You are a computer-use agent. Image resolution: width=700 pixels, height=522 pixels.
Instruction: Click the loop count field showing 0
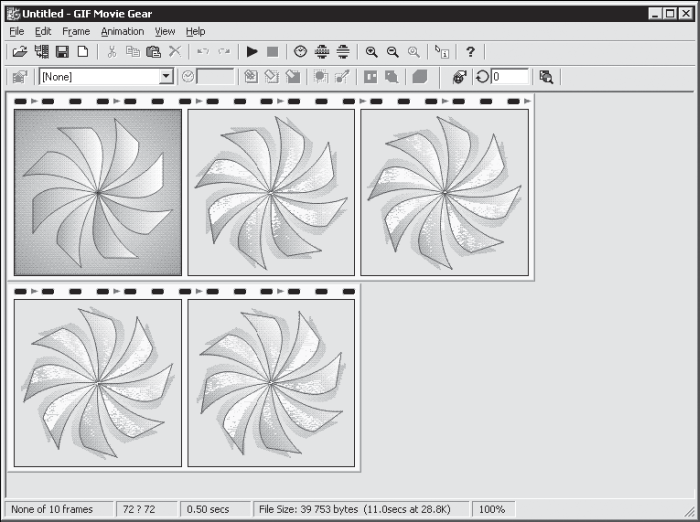pos(510,76)
